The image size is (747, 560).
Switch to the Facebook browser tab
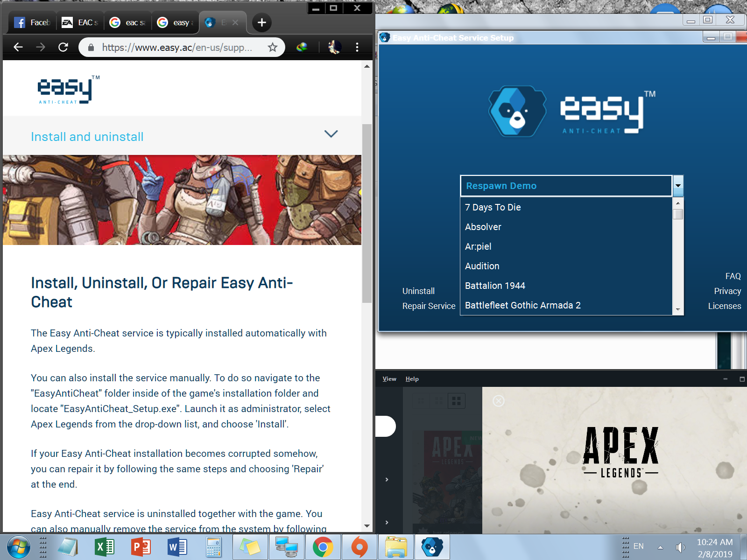32,22
